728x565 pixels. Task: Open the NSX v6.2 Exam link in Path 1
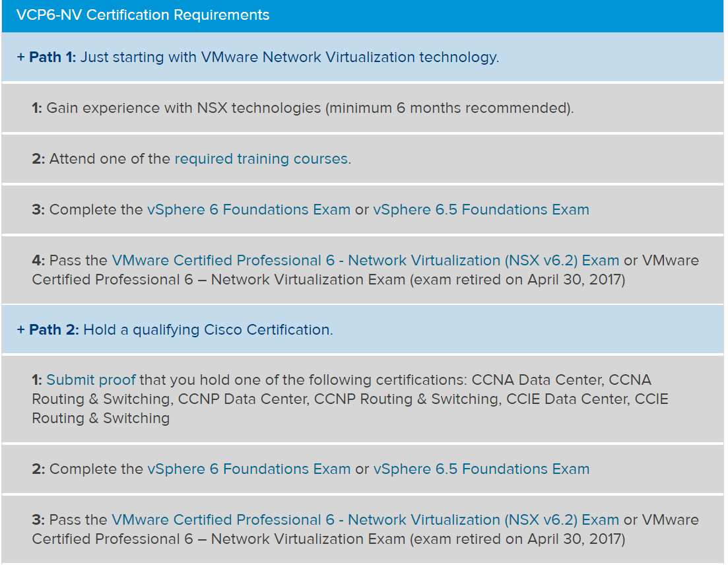coord(366,261)
